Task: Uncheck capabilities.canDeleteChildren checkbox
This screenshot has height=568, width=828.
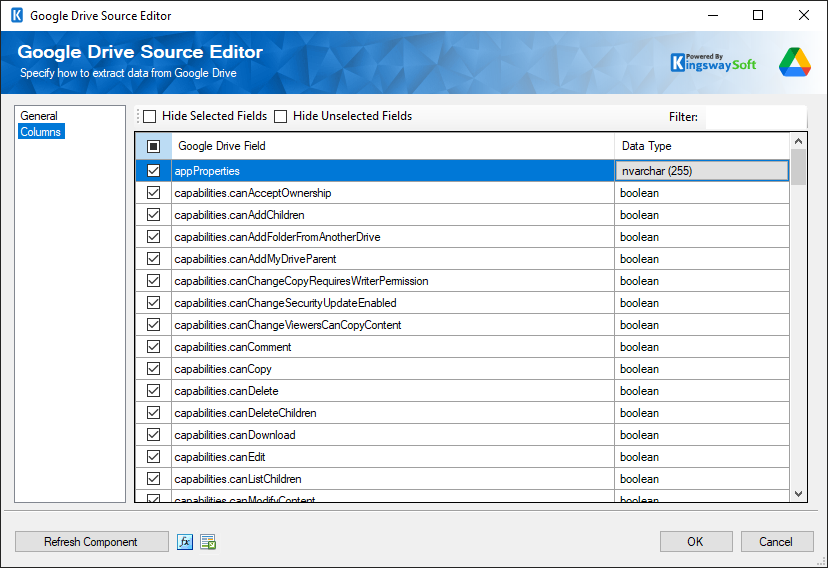Action: tap(154, 413)
